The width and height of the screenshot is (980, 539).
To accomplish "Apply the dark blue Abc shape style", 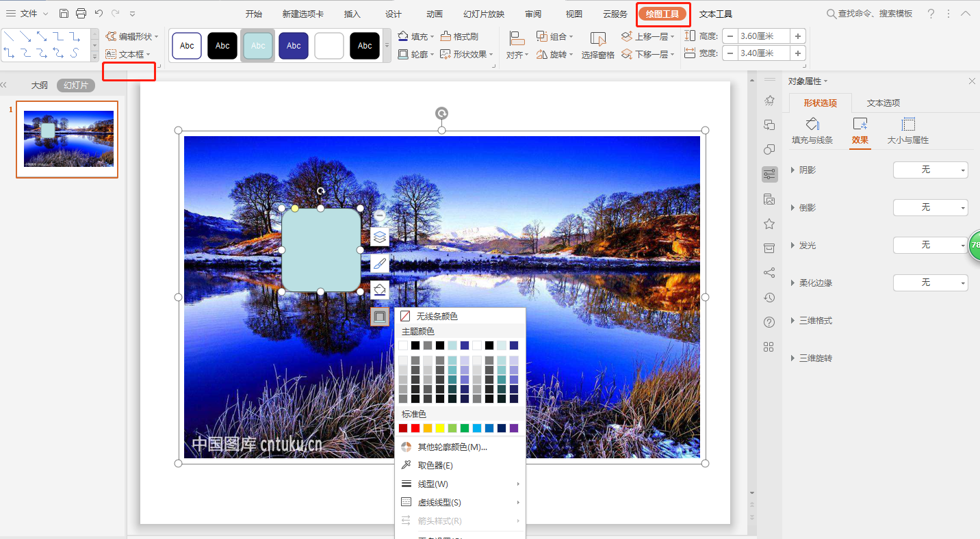I will [x=294, y=46].
